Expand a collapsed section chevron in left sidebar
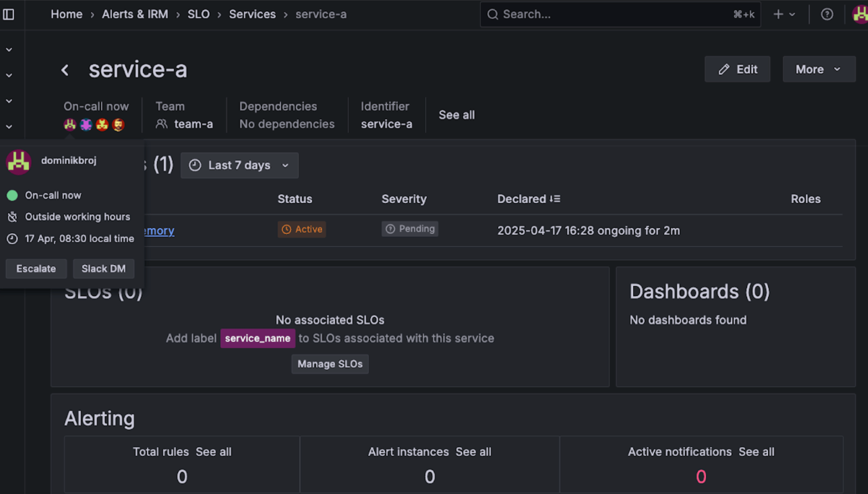Image resolution: width=868 pixels, height=494 pixels. pos(8,49)
